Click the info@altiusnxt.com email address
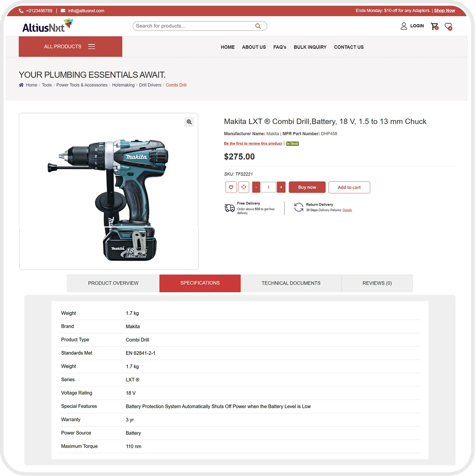 (x=86, y=11)
